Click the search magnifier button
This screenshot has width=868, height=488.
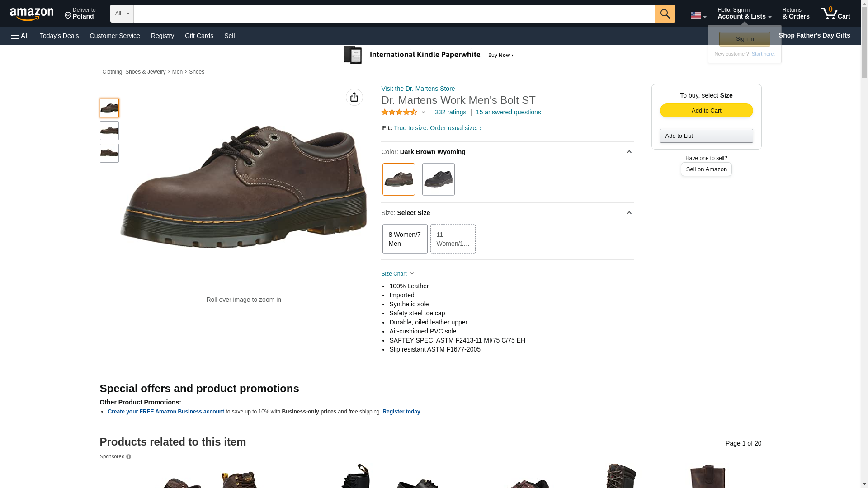click(x=665, y=14)
